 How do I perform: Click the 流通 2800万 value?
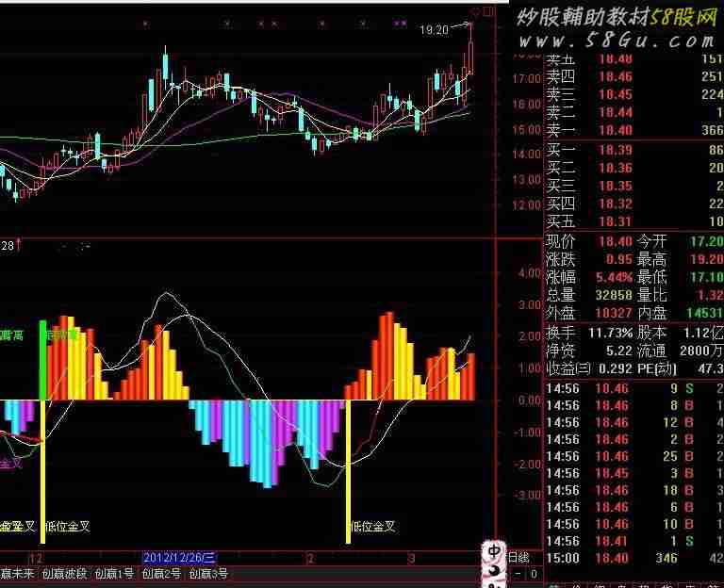(x=701, y=351)
